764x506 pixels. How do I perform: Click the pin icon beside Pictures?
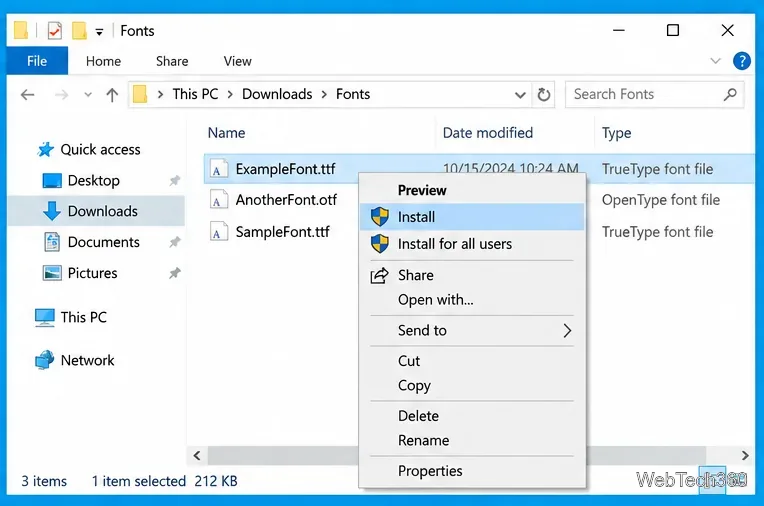click(x=174, y=273)
